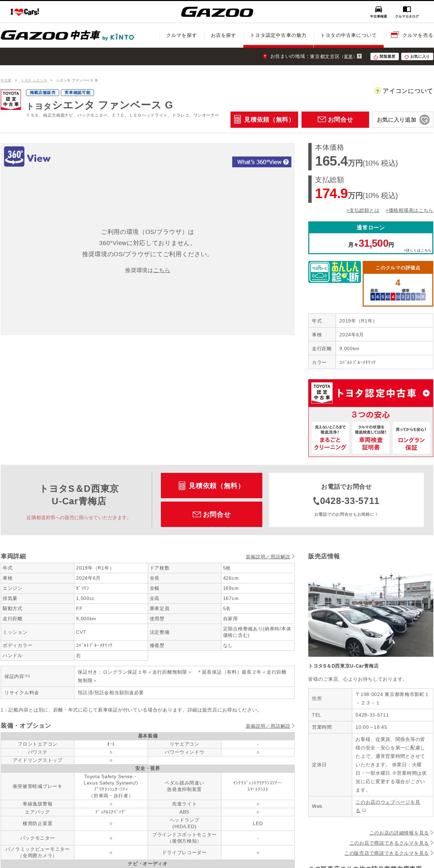Open 価格相場表はこちら link
The width and height of the screenshot is (434, 868).
click(x=409, y=210)
